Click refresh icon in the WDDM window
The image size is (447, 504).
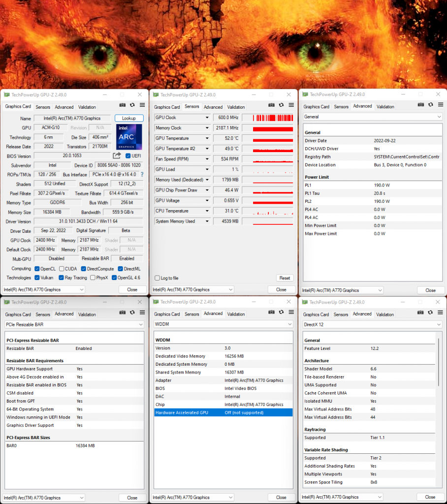(282, 312)
